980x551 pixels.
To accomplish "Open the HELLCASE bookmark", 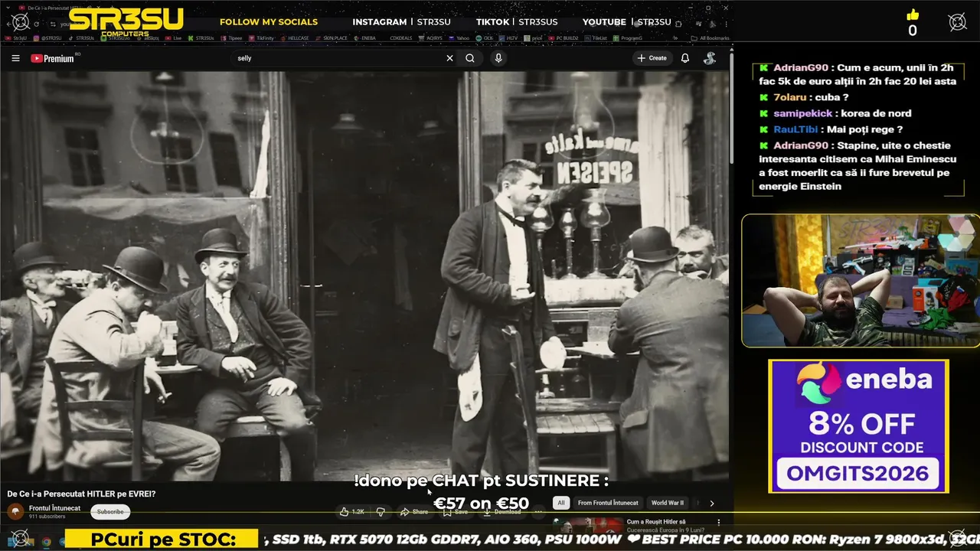I will coord(294,37).
